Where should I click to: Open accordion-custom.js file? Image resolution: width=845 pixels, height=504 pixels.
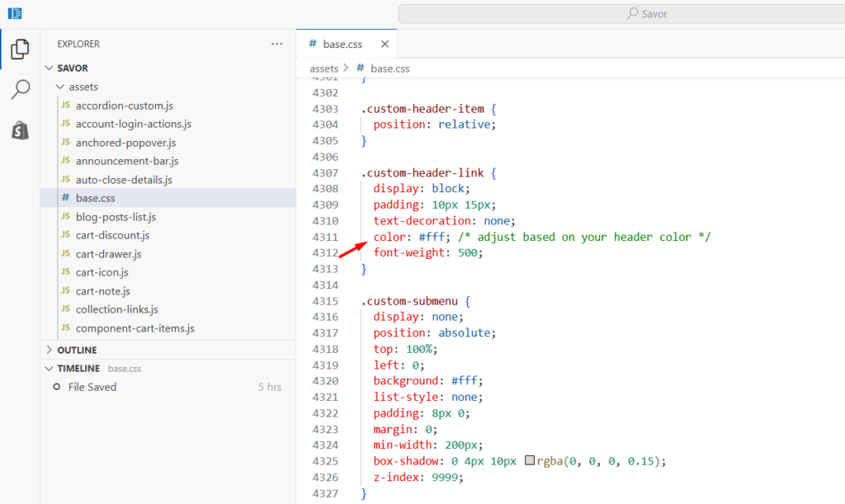(124, 106)
